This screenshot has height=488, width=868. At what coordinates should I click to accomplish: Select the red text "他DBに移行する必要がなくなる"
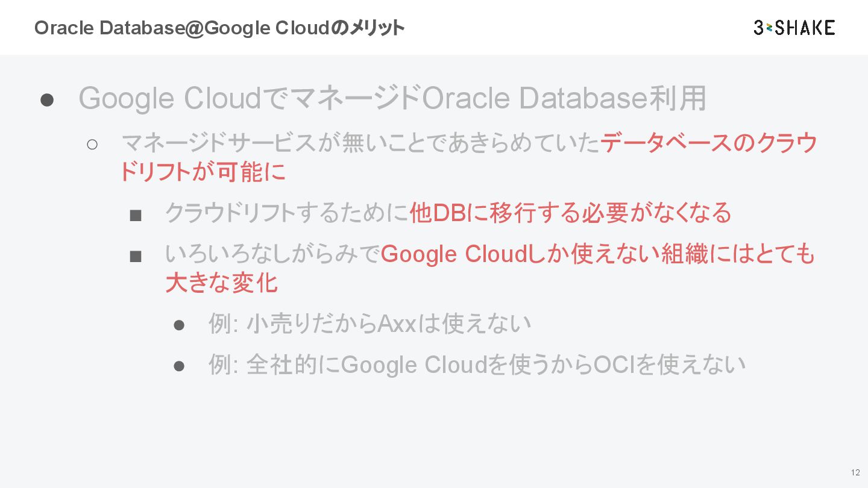tap(570, 213)
